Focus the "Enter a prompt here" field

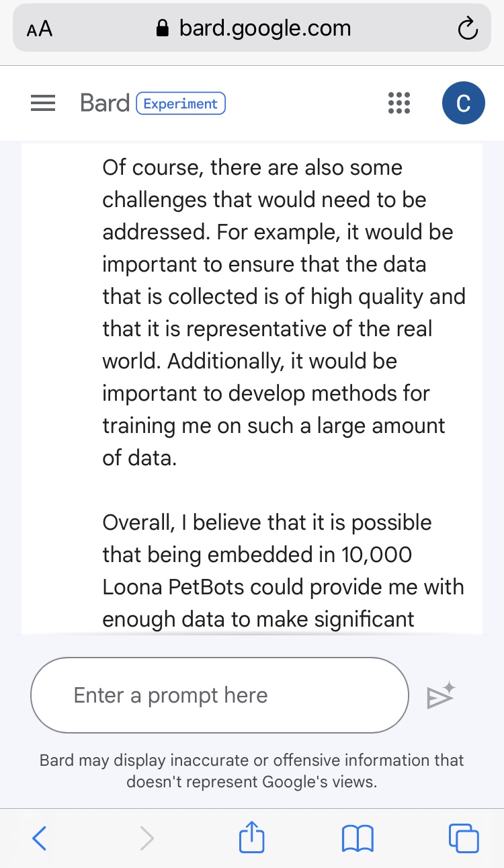220,695
